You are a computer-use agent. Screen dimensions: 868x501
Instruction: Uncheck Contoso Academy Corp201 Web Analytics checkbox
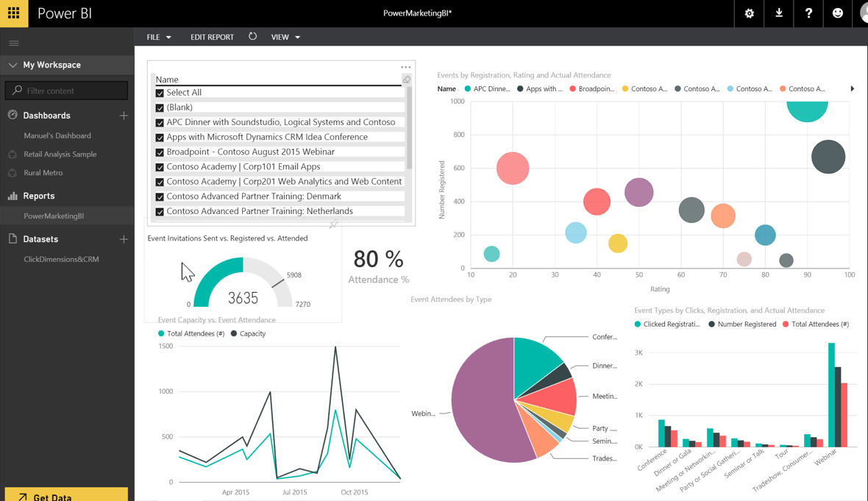pyautogui.click(x=160, y=182)
